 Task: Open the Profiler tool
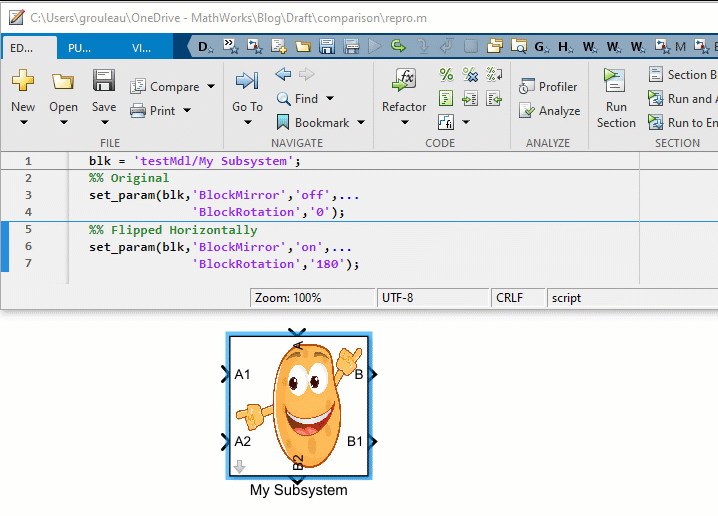548,87
